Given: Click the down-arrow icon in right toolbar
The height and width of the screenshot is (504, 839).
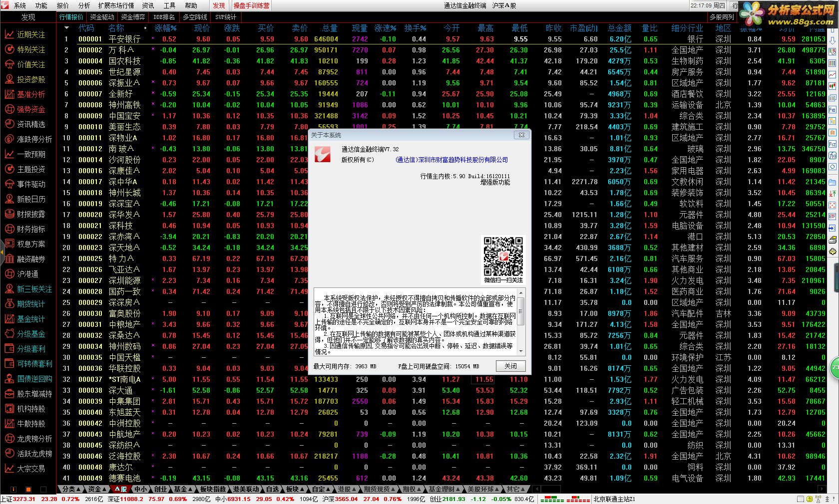Looking at the screenshot, I should [832, 40].
